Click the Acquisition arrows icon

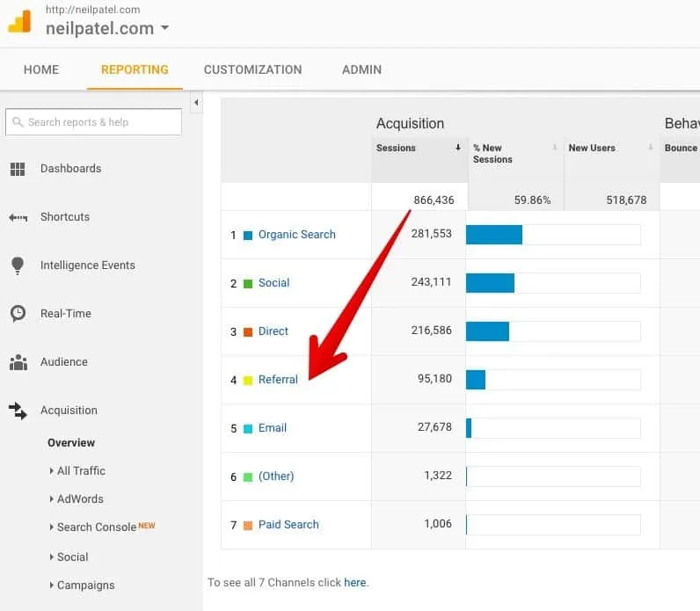click(x=18, y=411)
